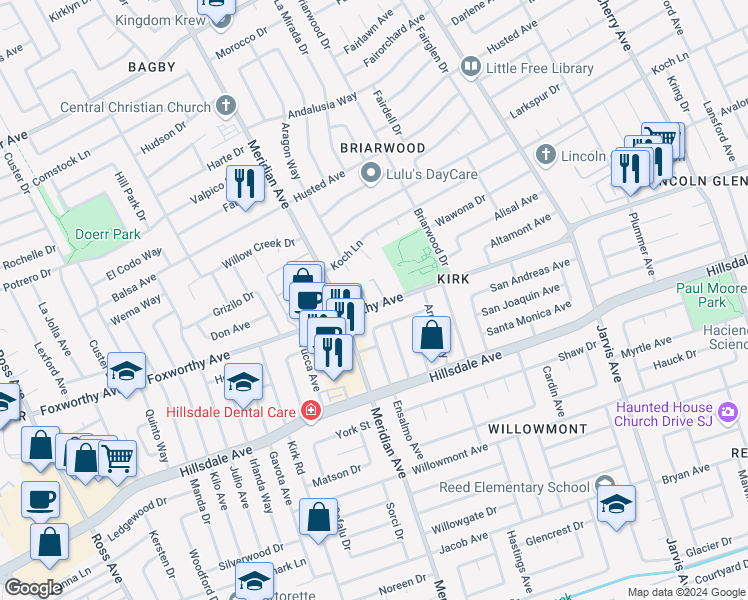Click the shopping cart marker near Lincoln Glen
This screenshot has height=600, width=748.
point(663,138)
